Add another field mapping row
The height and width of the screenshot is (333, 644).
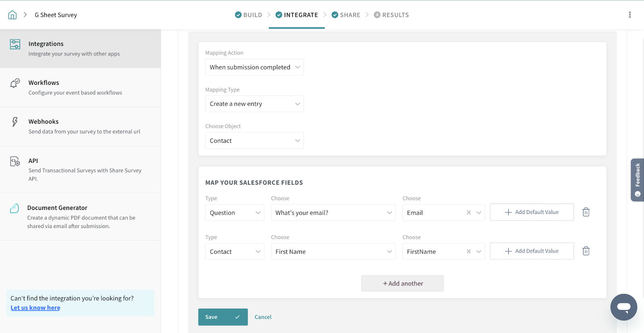tap(402, 284)
